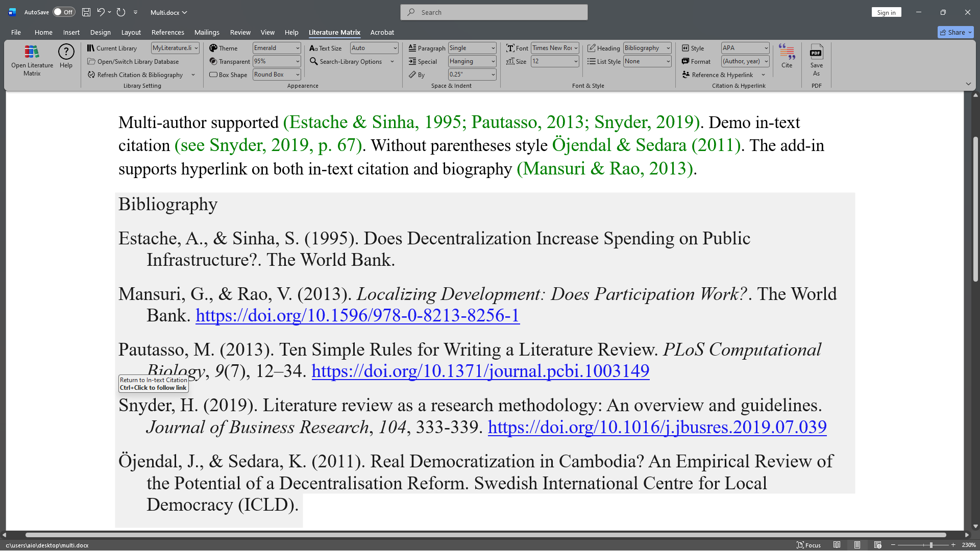Follow the Mansuri & Rao DOI link

357,316
